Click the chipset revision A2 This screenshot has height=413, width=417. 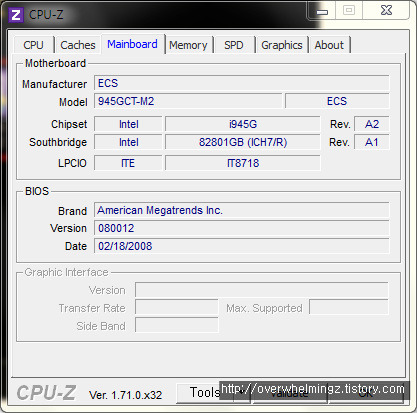(372, 124)
